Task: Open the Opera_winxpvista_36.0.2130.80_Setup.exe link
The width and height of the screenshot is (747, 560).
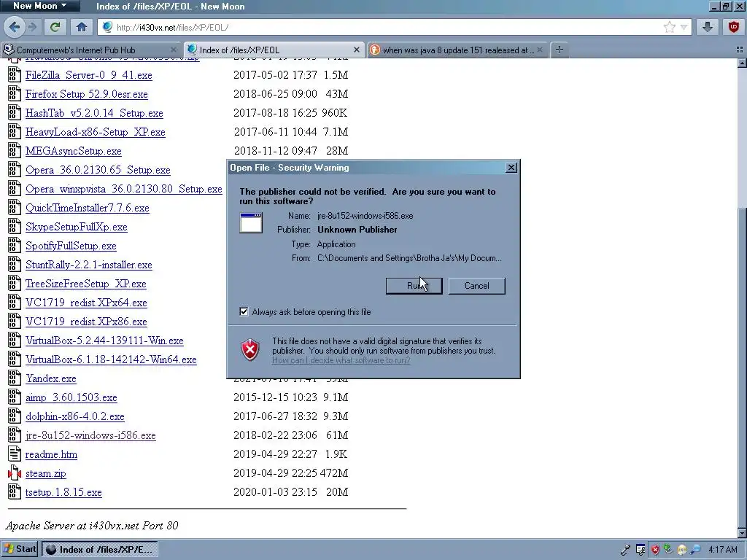Action: 124,189
